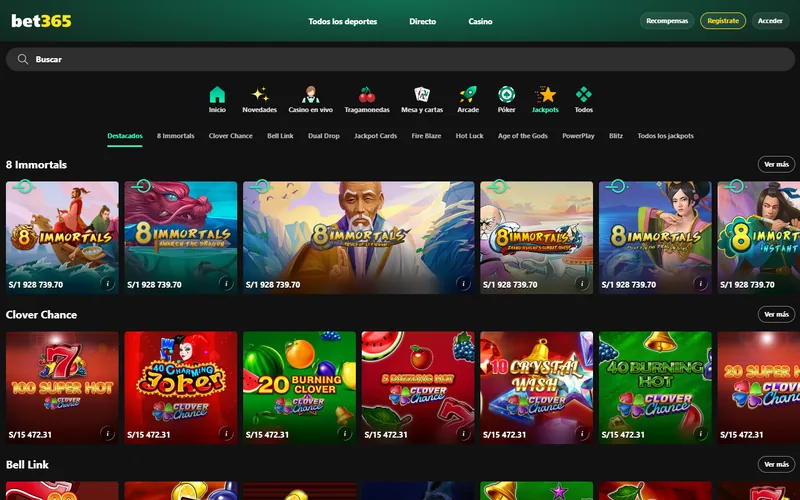Switch to the Bell Link tab

point(280,136)
